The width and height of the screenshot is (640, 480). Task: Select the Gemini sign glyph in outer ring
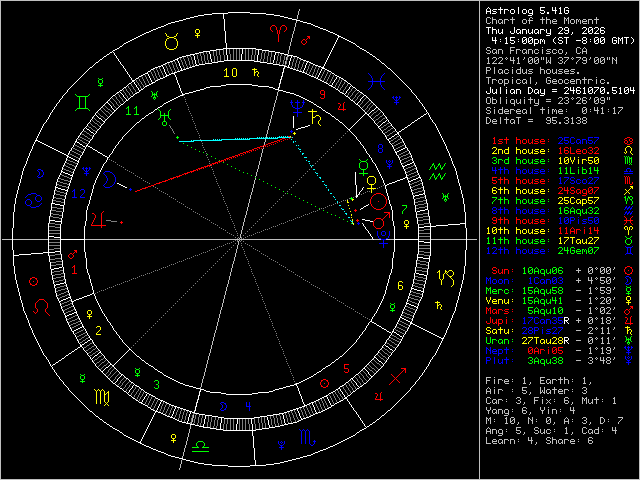(x=82, y=102)
